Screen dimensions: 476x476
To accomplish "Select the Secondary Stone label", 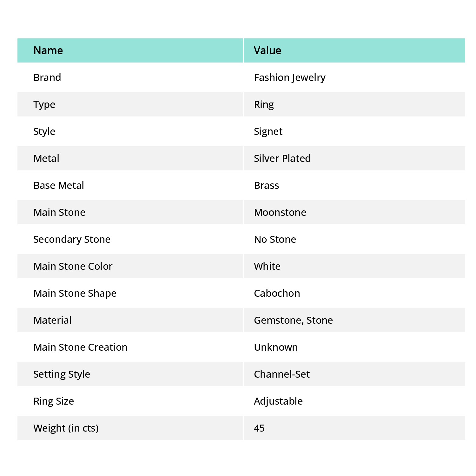I will [72, 239].
